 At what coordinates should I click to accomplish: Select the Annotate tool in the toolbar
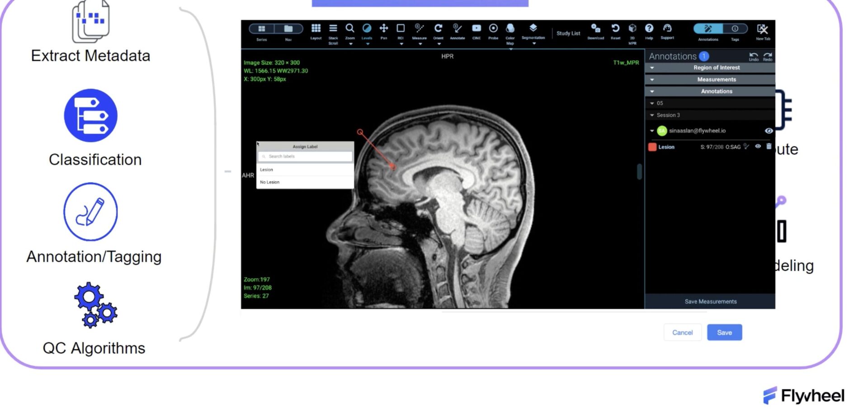tap(457, 29)
